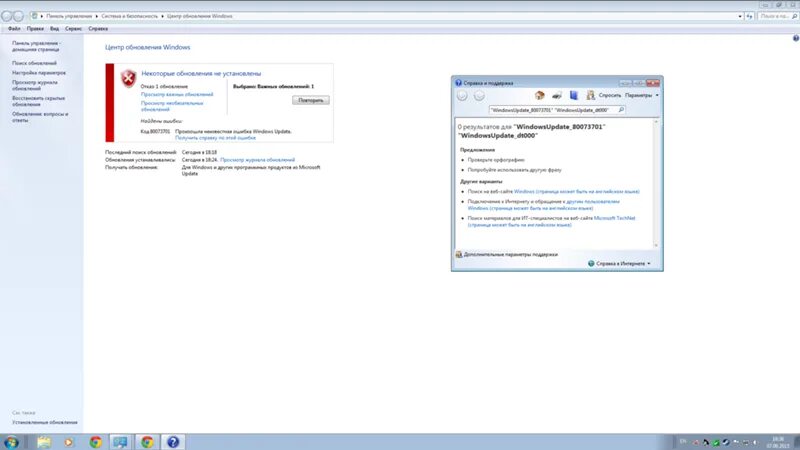This screenshot has height=450, width=800.
Task: Expand breadcrumb arrow after Система и безопасность
Action: tap(162, 16)
